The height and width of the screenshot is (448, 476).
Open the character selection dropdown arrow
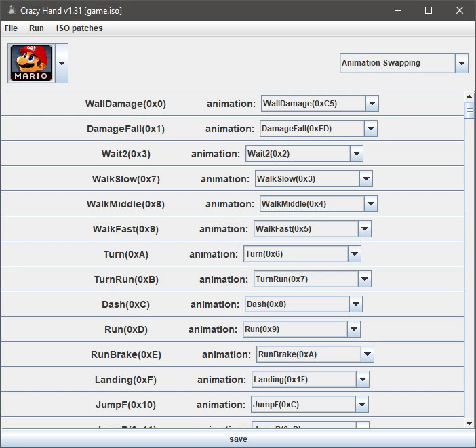click(61, 63)
